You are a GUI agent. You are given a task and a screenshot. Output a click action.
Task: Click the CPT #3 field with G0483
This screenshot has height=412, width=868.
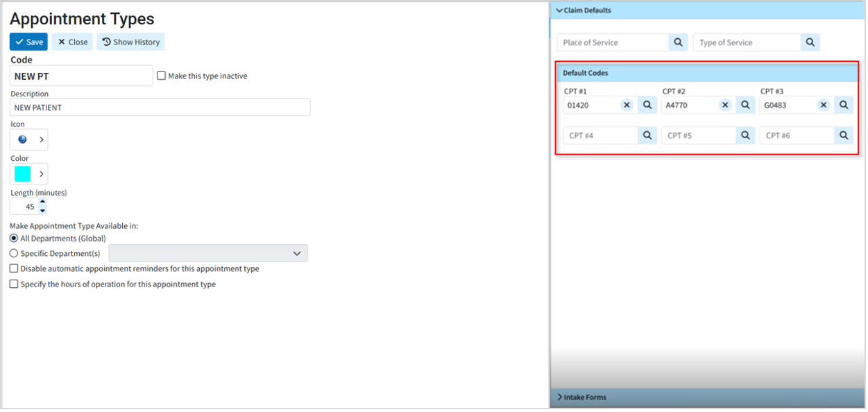pos(788,105)
